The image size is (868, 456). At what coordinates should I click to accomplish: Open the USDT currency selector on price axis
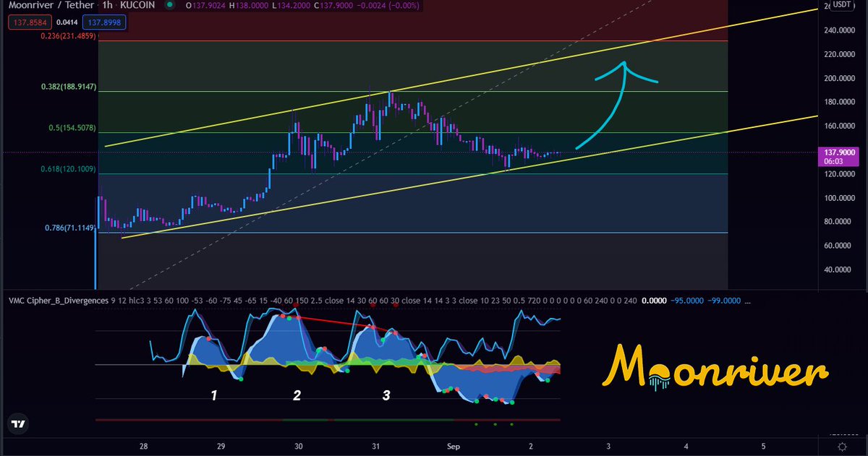841,4
